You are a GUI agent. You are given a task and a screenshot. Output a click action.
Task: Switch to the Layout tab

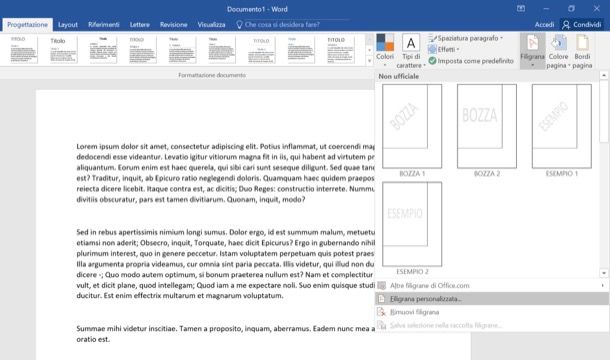(x=68, y=25)
